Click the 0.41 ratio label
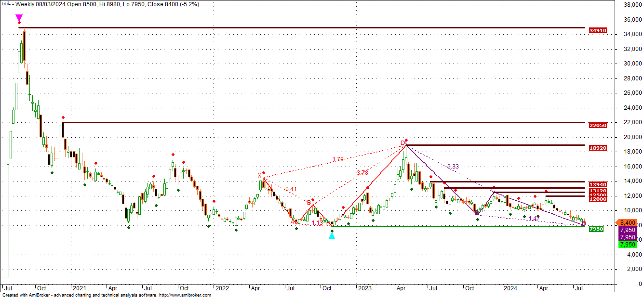644x298 pixels. point(291,189)
